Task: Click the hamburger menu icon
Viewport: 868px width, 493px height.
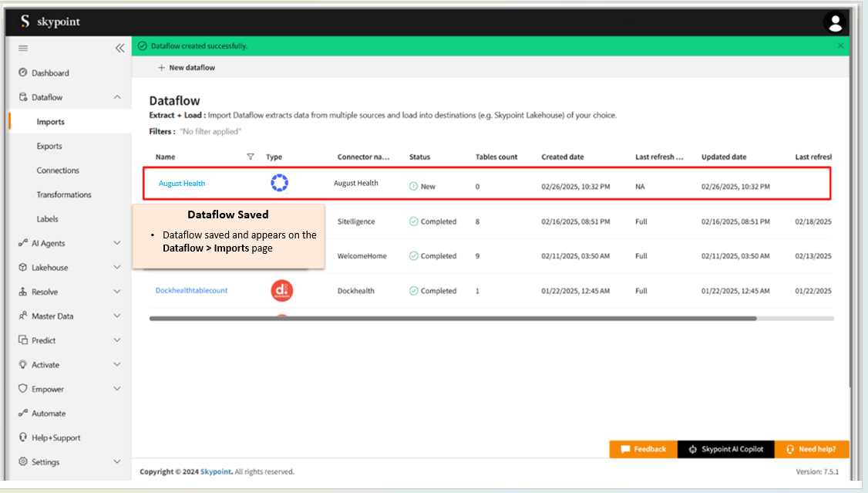Action: [x=23, y=48]
